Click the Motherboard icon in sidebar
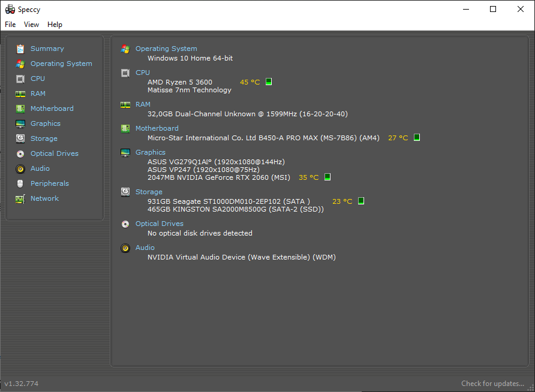This screenshot has height=392, width=535. tap(20, 108)
